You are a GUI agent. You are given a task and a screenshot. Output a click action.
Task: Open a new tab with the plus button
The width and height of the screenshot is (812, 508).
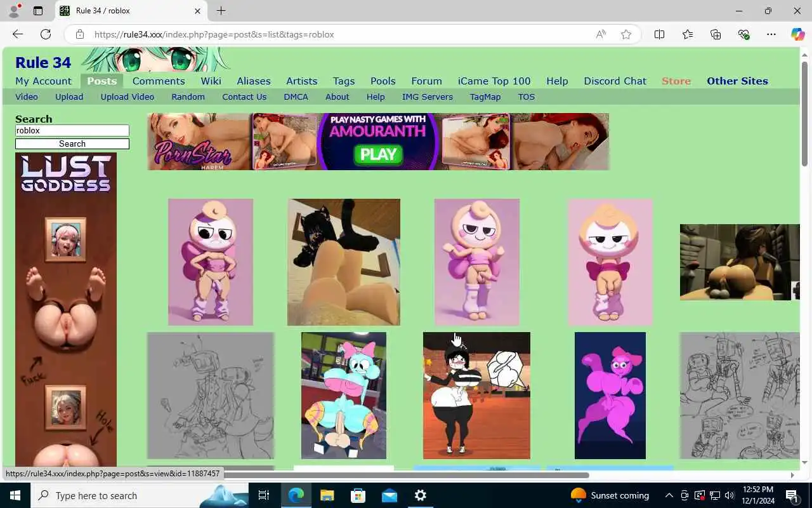point(221,11)
